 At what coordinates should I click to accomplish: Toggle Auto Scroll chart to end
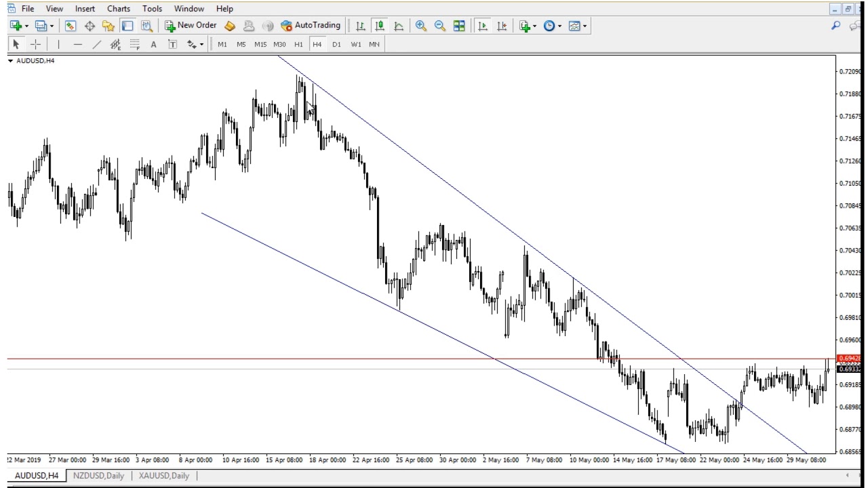[483, 26]
